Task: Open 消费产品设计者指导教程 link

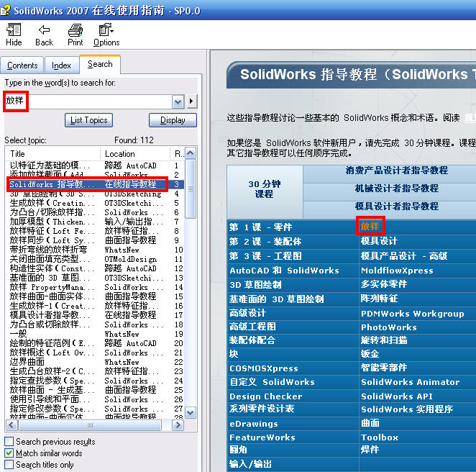Action: pos(396,171)
